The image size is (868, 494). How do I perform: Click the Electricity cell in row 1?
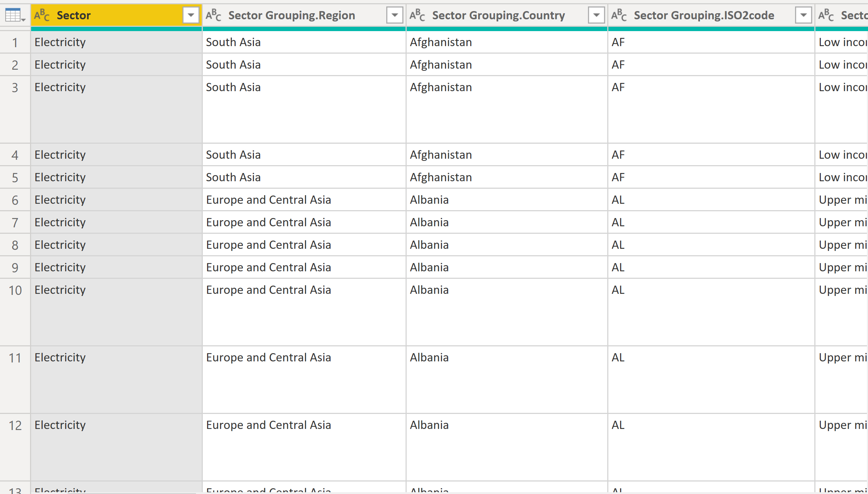click(x=117, y=43)
